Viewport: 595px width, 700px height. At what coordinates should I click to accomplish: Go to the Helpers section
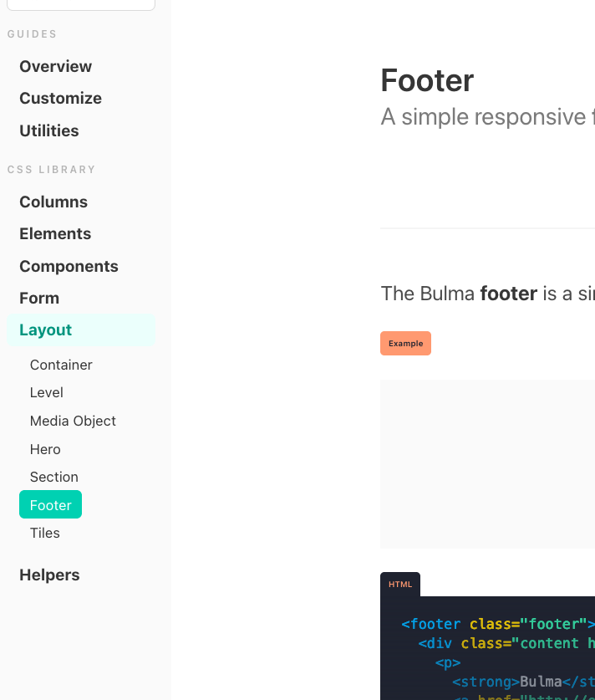tap(49, 575)
